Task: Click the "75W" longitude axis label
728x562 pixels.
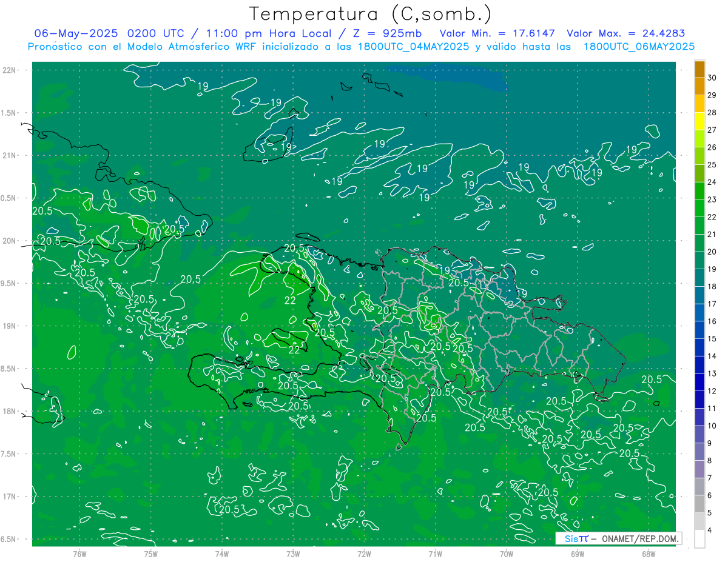Action: click(150, 554)
